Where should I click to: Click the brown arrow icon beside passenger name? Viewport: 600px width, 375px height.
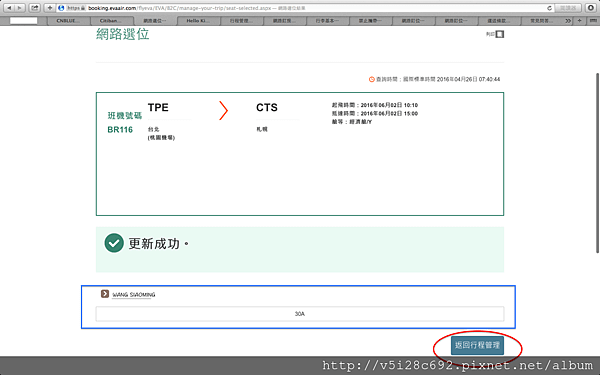pyautogui.click(x=105, y=294)
